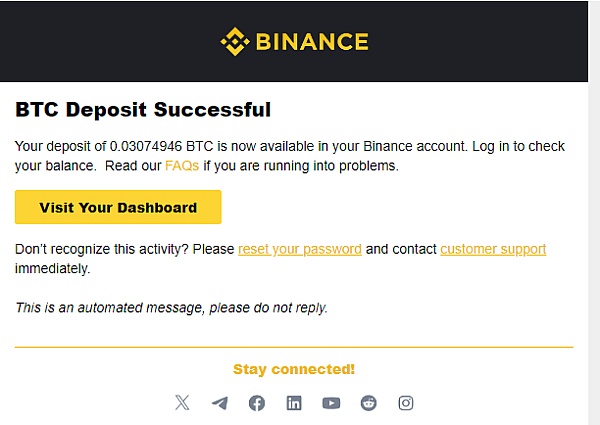The height and width of the screenshot is (425, 600).
Task: Click the vertical scrollbar on right edge
Action: tap(594, 212)
